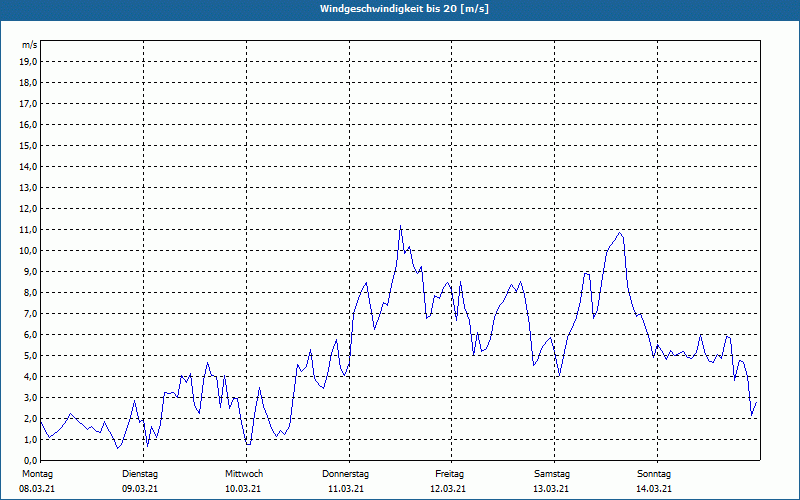
Task: Click the m/s unit label above the y-axis
Action: click(29, 45)
